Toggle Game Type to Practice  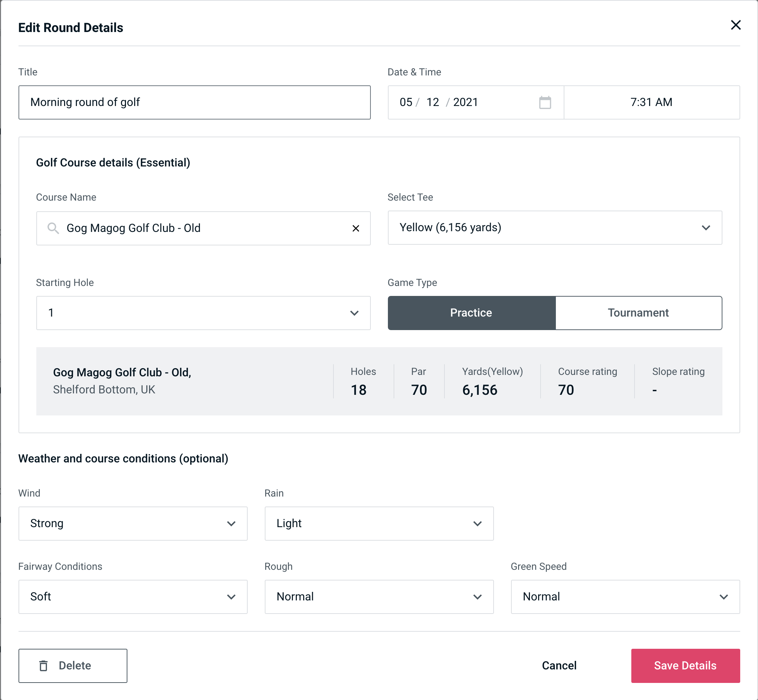[471, 313]
